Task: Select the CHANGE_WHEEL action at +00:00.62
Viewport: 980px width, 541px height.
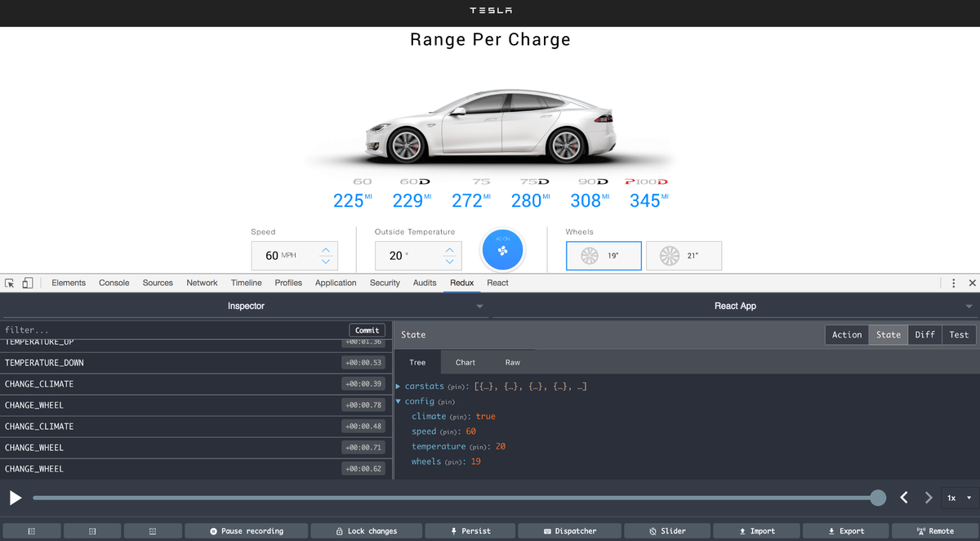Action: click(196, 469)
